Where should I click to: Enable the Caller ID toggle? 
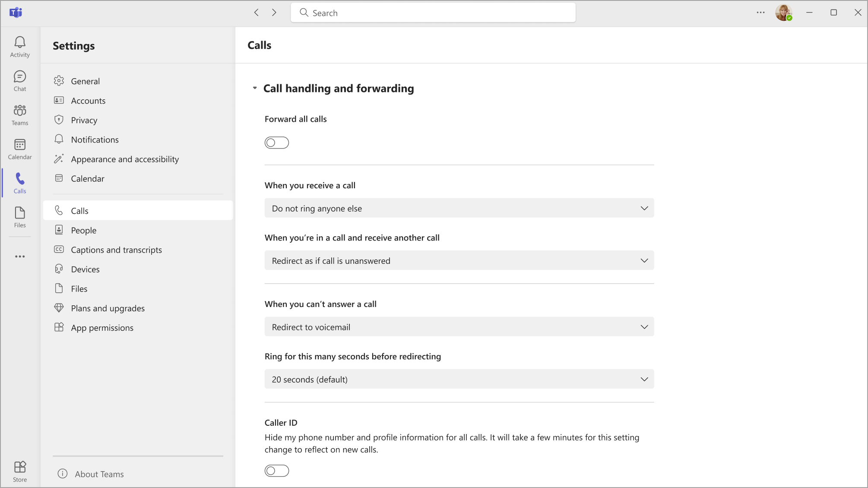point(277,471)
